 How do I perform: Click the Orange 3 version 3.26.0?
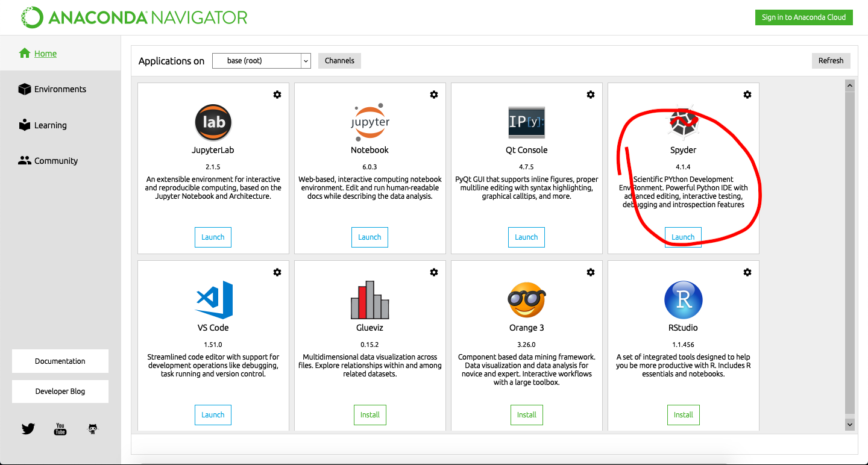pos(526,345)
